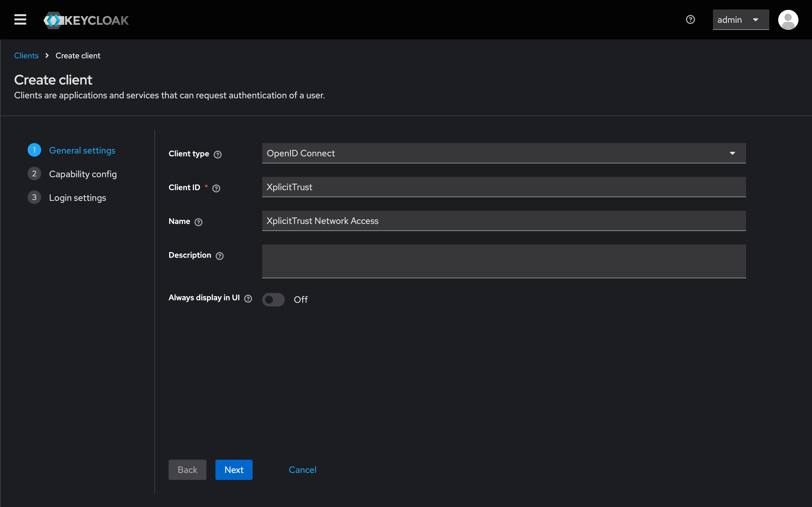Navigate back via Clients breadcrumb
Screen dimensions: 812x507
[26, 55]
